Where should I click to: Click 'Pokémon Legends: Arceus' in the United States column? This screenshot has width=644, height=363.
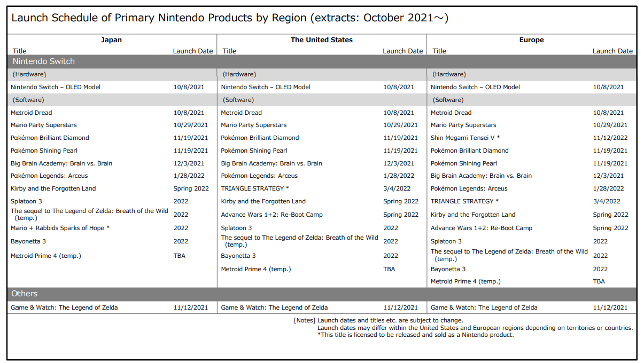pyautogui.click(x=259, y=176)
